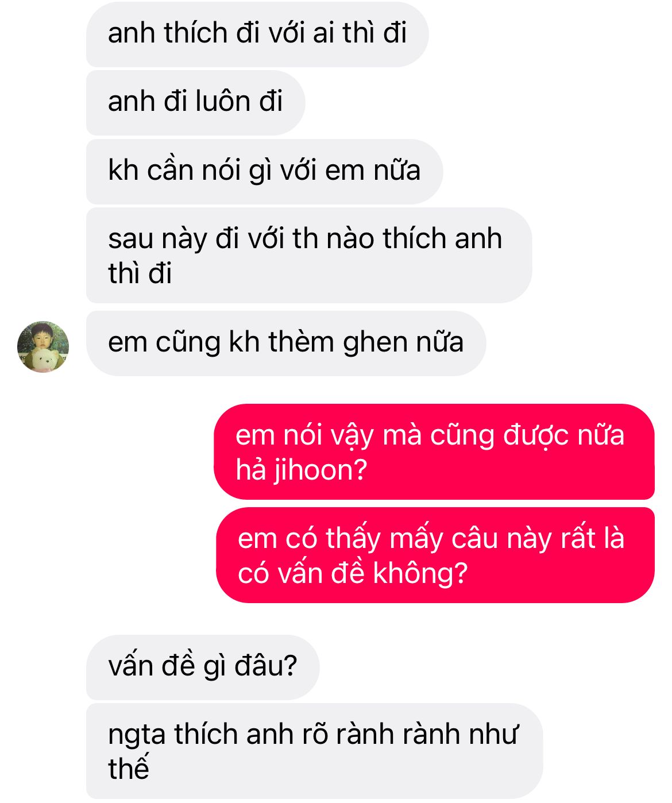Tap the pink message mentioning jihoon

tap(434, 452)
